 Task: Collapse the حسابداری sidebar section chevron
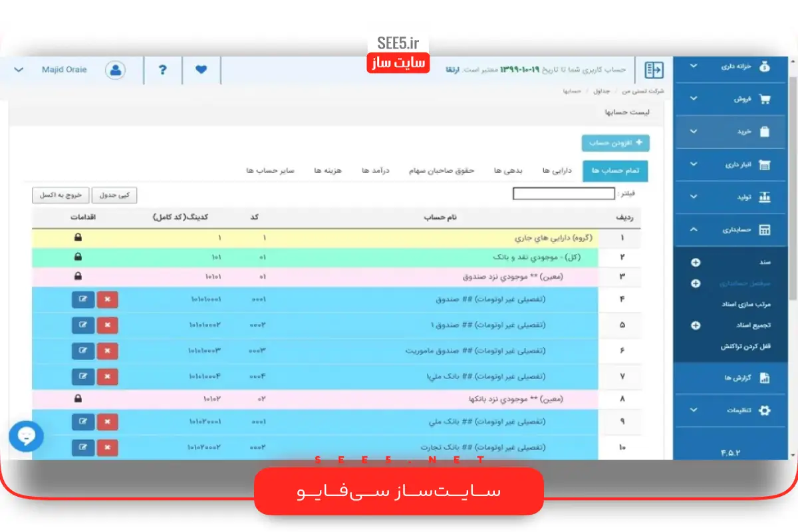pyautogui.click(x=694, y=229)
